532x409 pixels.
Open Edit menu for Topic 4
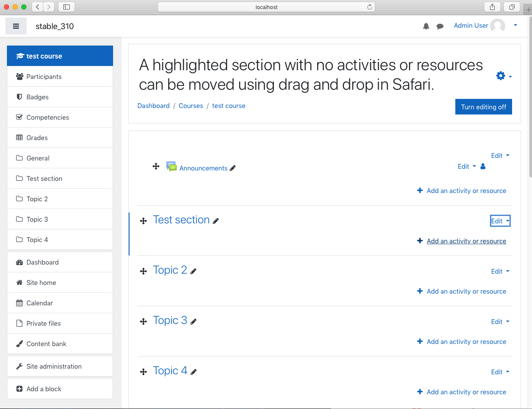coord(500,372)
